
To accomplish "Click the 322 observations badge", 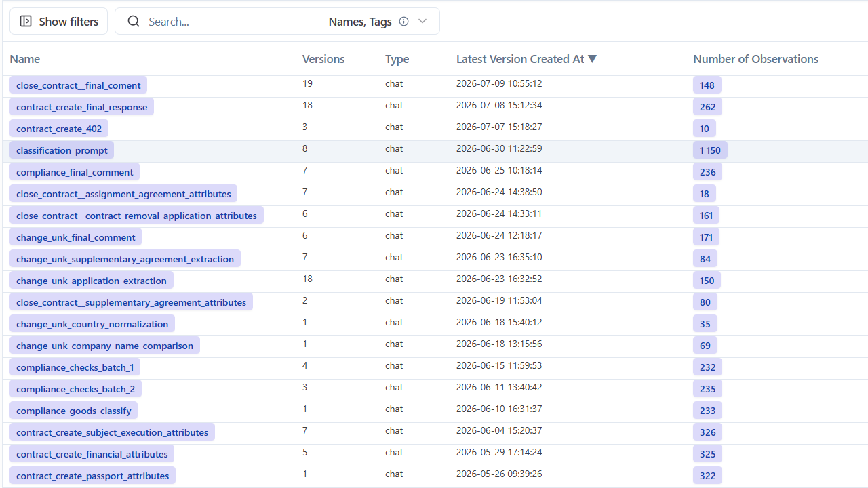I will click(x=708, y=476).
